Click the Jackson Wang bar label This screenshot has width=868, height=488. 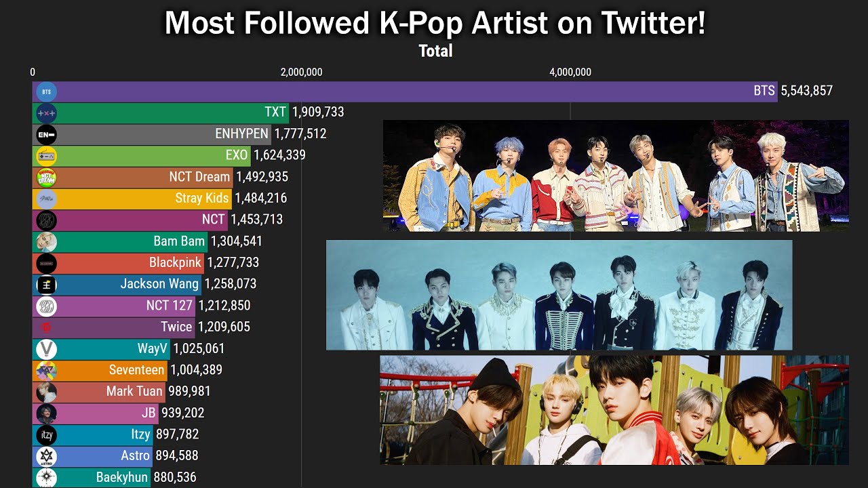click(160, 284)
